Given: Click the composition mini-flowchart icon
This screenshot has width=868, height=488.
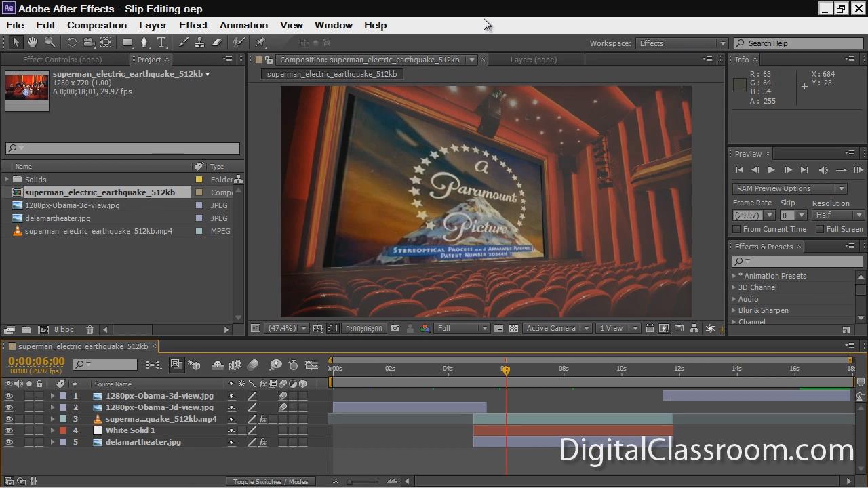Looking at the screenshot, I should (153, 365).
